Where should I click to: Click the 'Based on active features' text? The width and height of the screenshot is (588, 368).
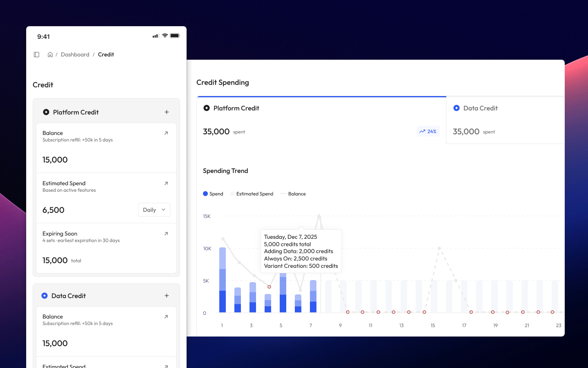(x=69, y=190)
